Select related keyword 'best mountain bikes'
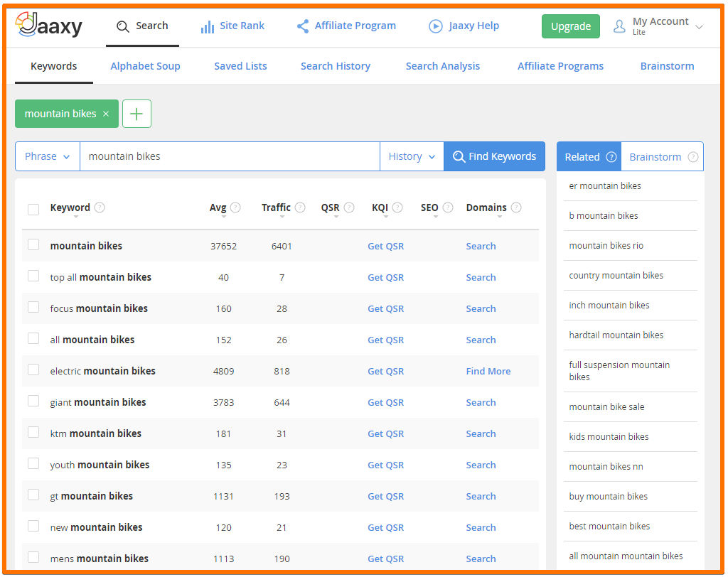Screen dimensions: 728x577 pyautogui.click(x=609, y=526)
